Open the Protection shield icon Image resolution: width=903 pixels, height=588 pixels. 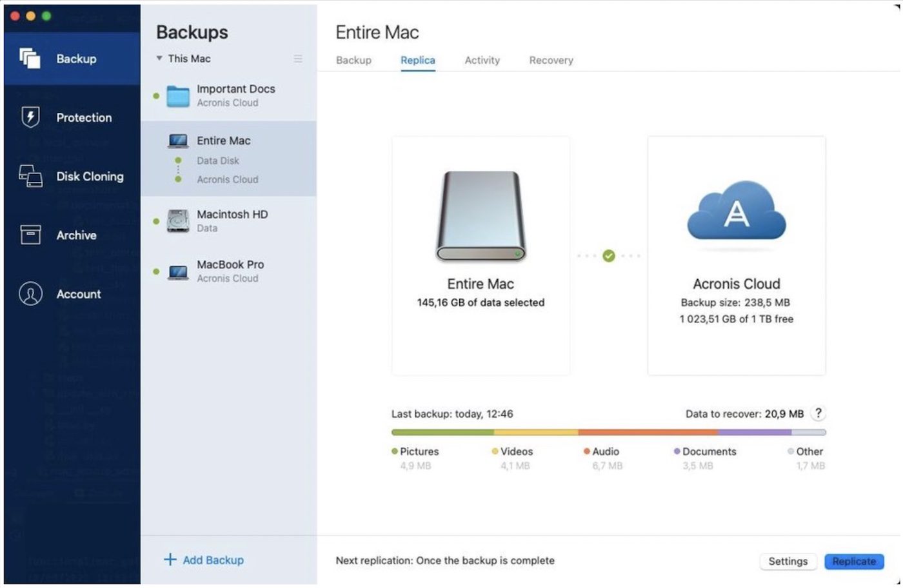(30, 117)
